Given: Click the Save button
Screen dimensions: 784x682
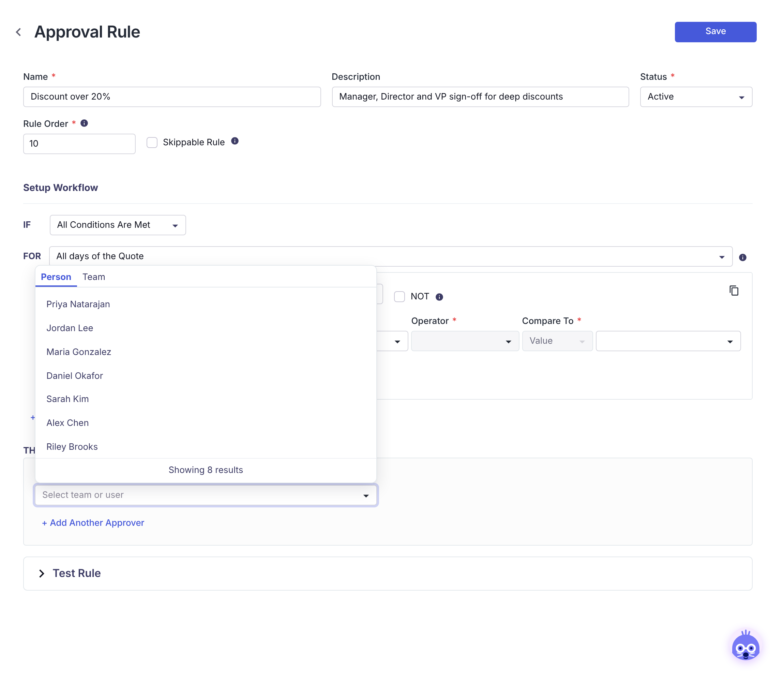Looking at the screenshot, I should (715, 32).
